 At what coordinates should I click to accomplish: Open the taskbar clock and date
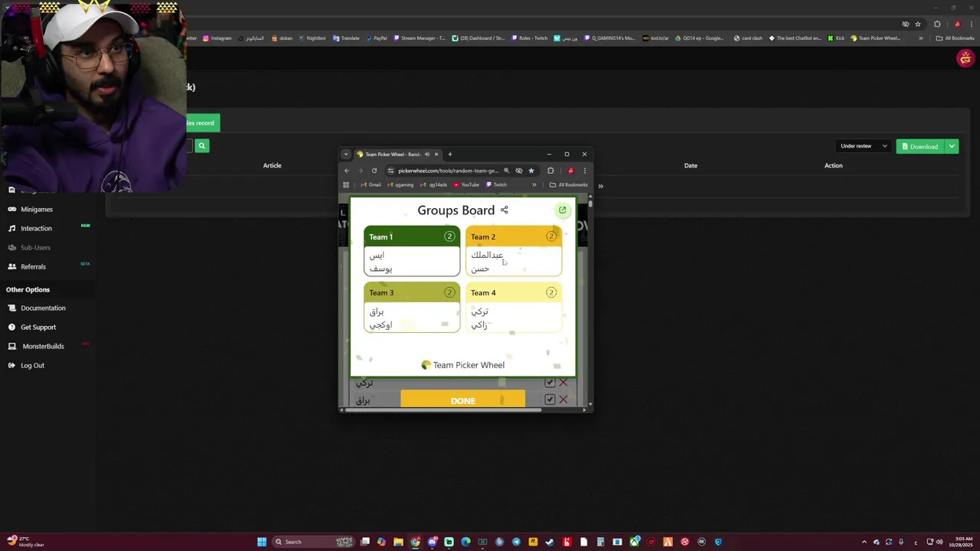click(x=961, y=542)
